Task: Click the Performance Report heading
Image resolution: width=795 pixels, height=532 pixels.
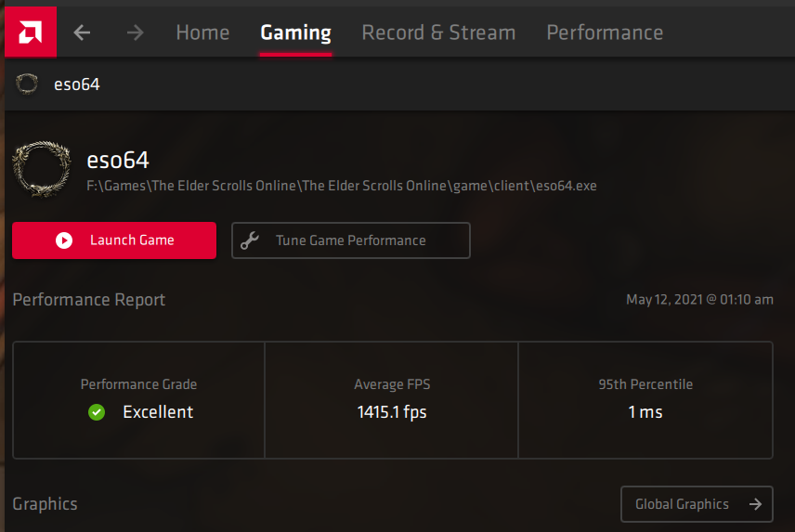Action: coord(89,300)
